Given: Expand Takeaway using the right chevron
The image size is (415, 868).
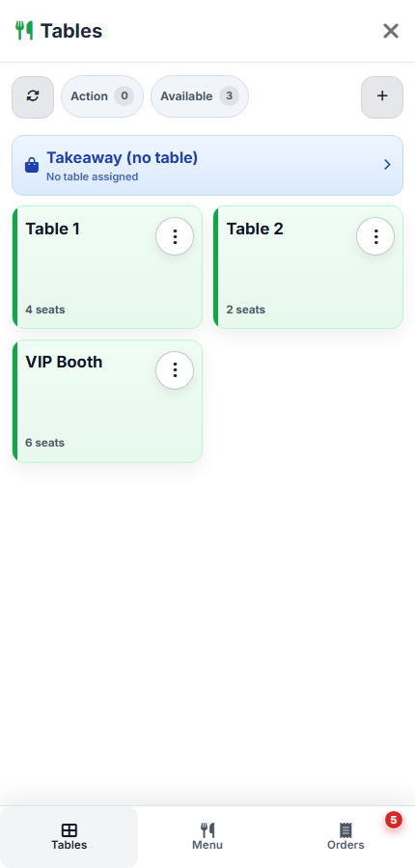Looking at the screenshot, I should 387,164.
